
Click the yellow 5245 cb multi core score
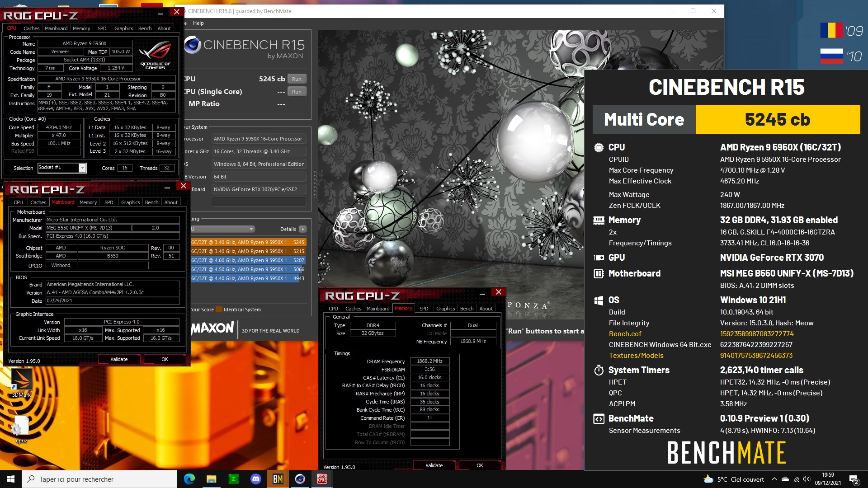click(x=778, y=119)
